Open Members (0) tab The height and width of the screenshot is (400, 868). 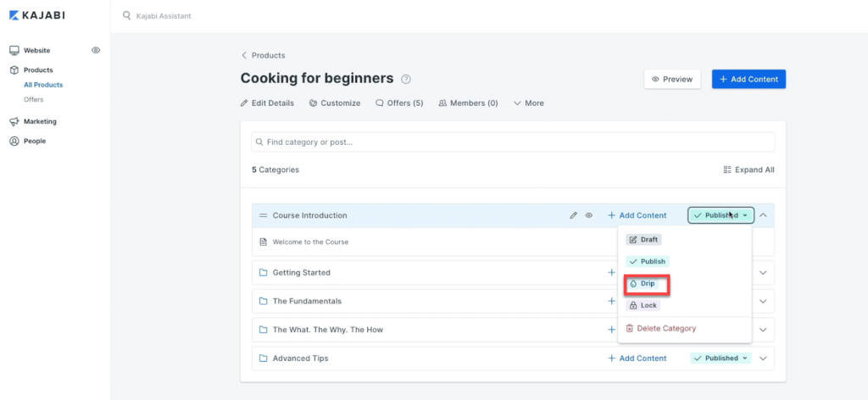tap(468, 103)
